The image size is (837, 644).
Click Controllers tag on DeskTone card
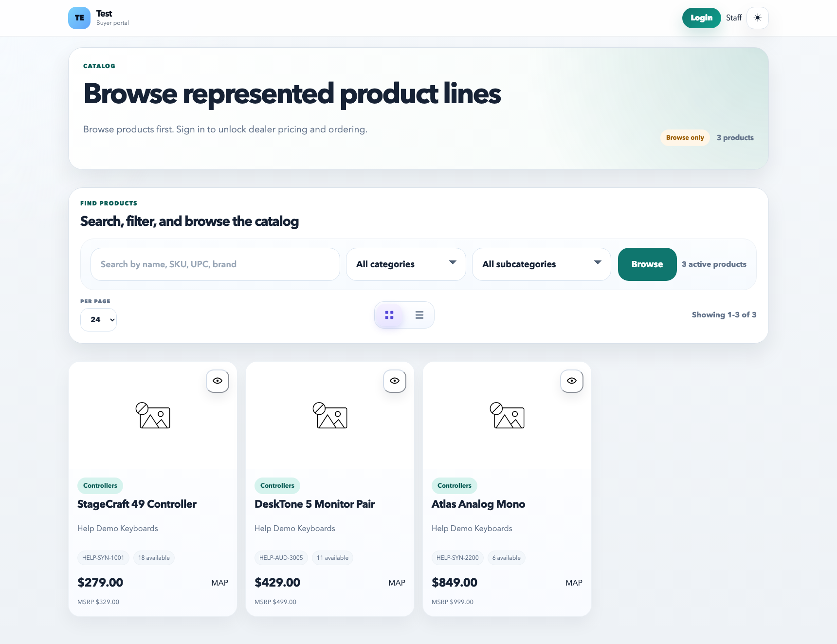[277, 485]
